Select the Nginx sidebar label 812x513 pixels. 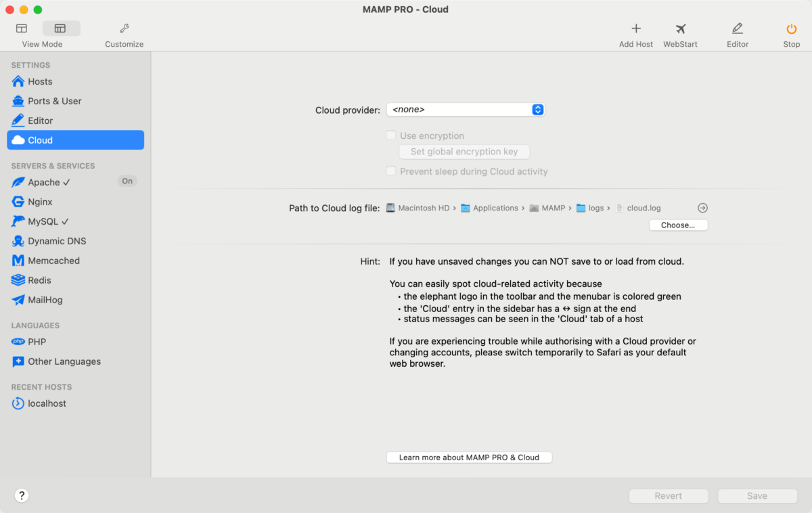tap(40, 202)
